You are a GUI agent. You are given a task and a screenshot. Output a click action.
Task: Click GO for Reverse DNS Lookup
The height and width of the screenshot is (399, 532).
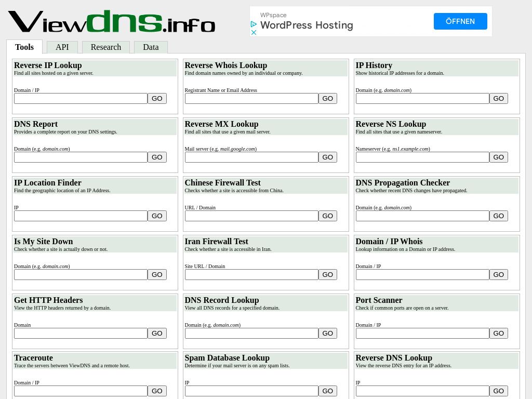pyautogui.click(x=498, y=391)
